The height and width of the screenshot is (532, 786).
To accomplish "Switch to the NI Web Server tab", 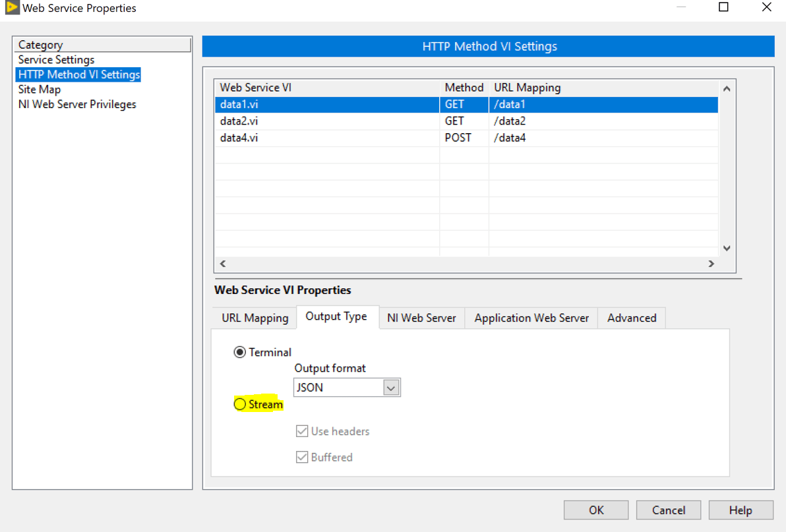I will [421, 317].
